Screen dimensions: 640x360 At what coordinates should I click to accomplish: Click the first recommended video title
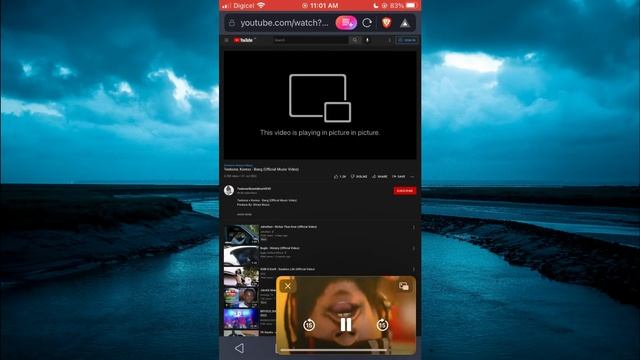pyautogui.click(x=289, y=227)
